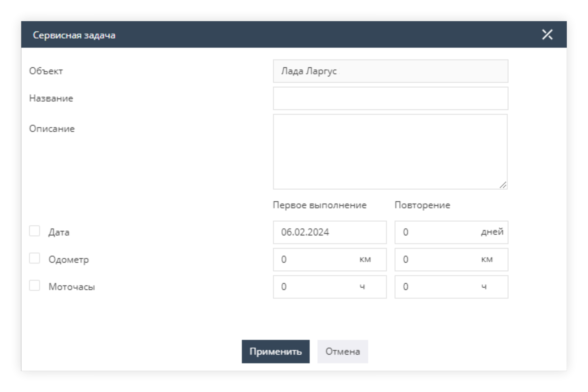This screenshot has height=392, width=588.
Task: Click the Сервисная задача title text
Action: pos(74,35)
